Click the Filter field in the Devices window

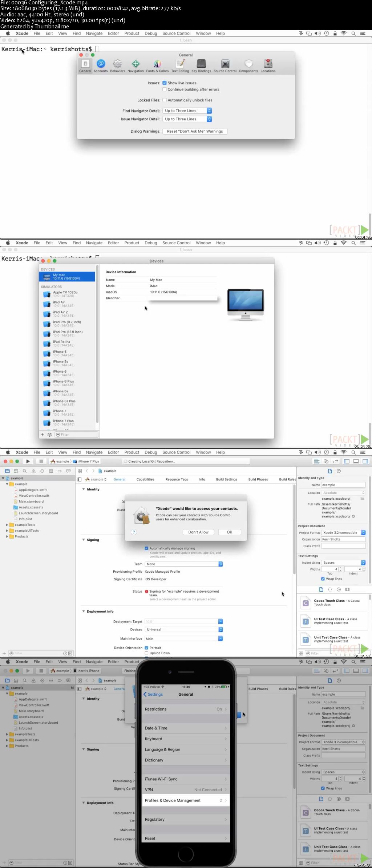76,435
